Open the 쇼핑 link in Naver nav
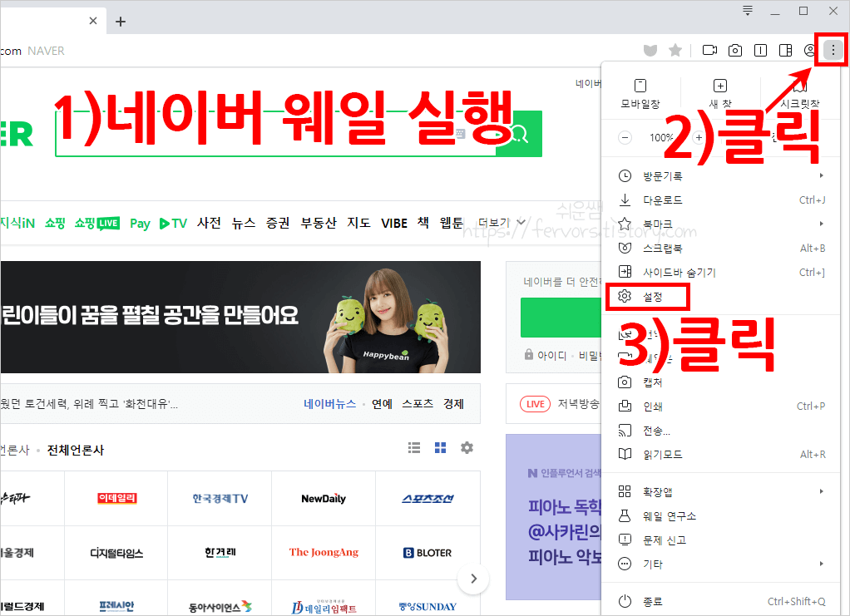Image resolution: width=850 pixels, height=616 pixels. tap(55, 224)
